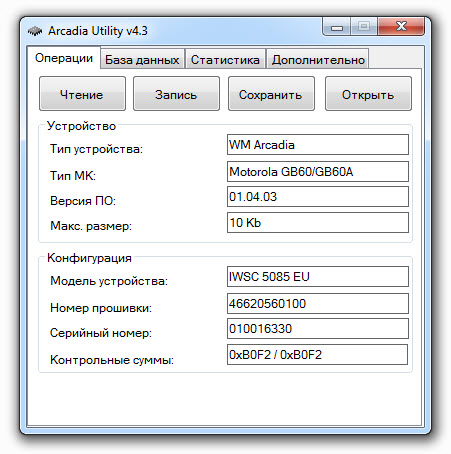Click the Запись button

(x=176, y=94)
